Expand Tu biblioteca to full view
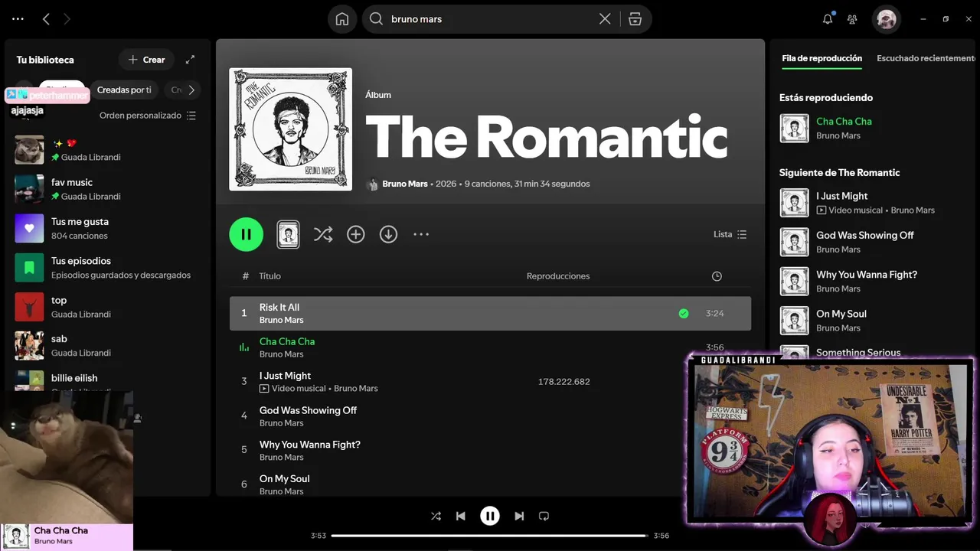The image size is (980, 551). tap(191, 60)
